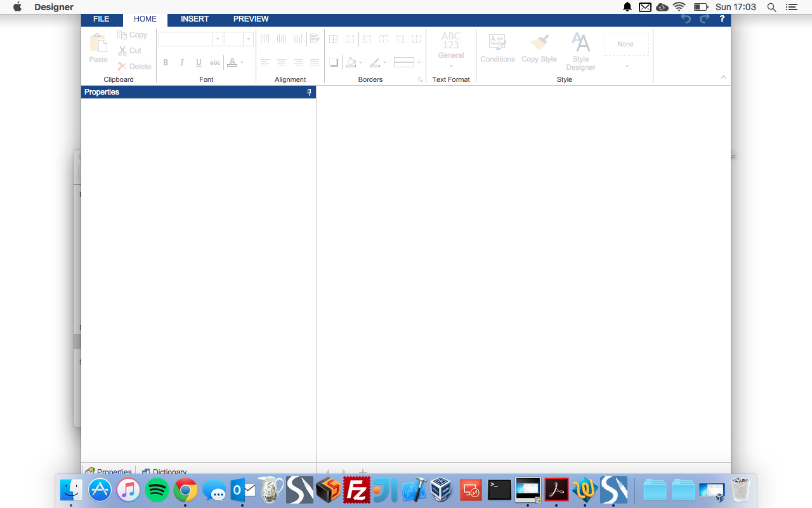Switch to the HOME tab
This screenshot has height=508, width=812.
[x=145, y=19]
